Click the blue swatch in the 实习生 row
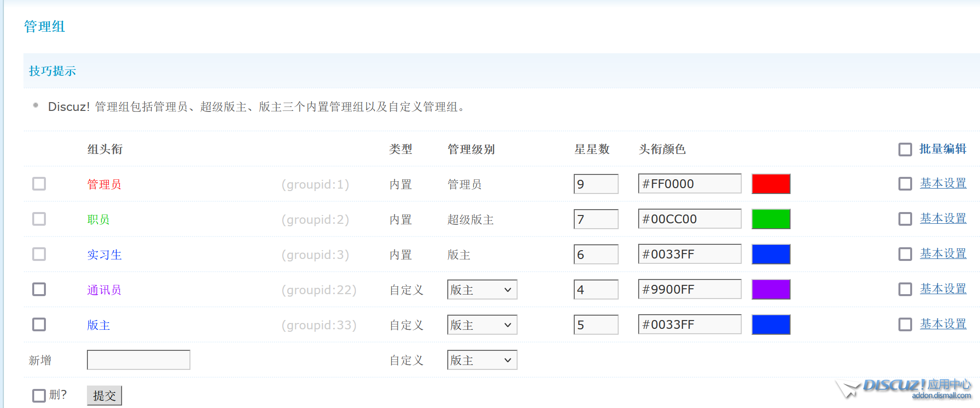This screenshot has width=980, height=408. (x=771, y=255)
